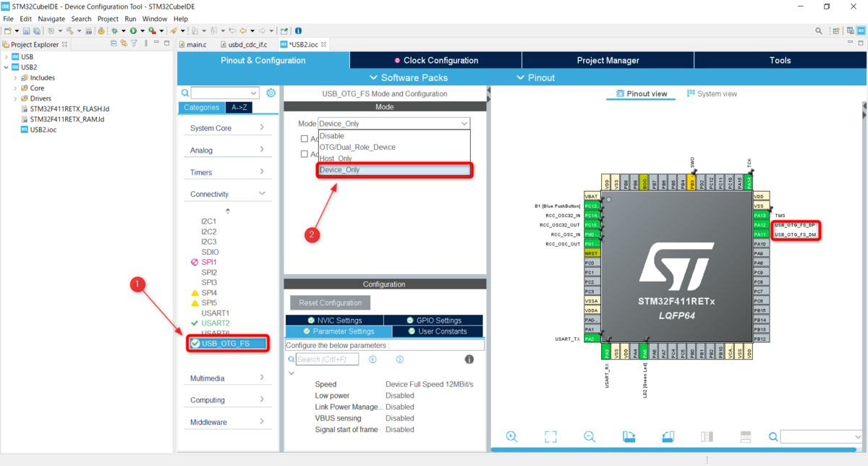The width and height of the screenshot is (868, 466).
Task: Rotate the chip view clockwise
Action: coord(629,436)
